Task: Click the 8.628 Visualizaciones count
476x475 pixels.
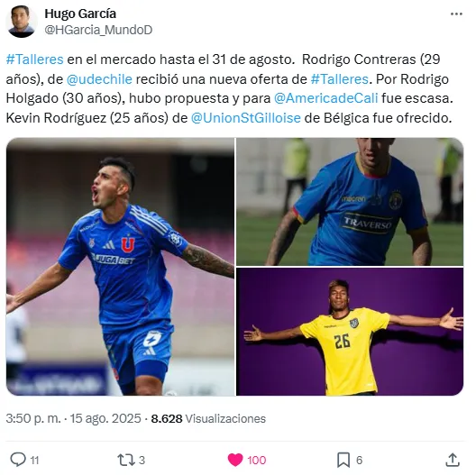Action: 208,418
